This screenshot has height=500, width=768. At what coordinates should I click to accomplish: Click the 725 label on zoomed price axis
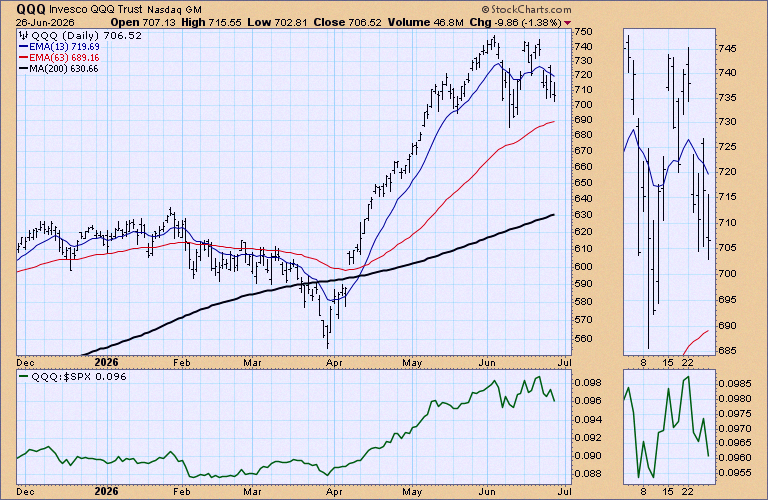coord(727,147)
